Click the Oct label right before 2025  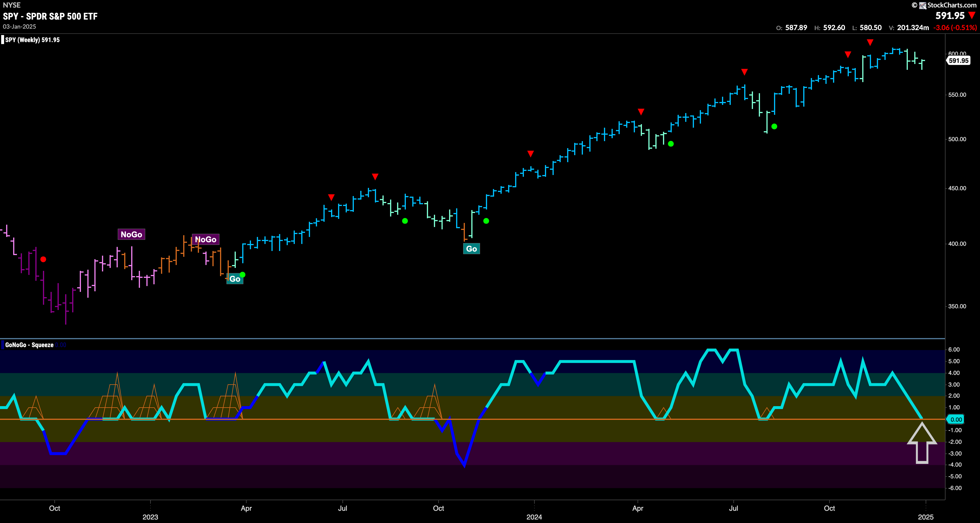coord(829,508)
